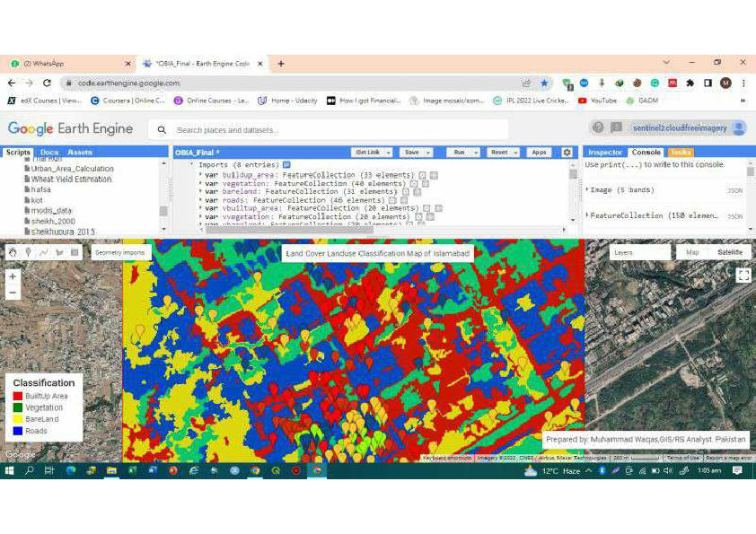Open the Apps button

click(539, 153)
